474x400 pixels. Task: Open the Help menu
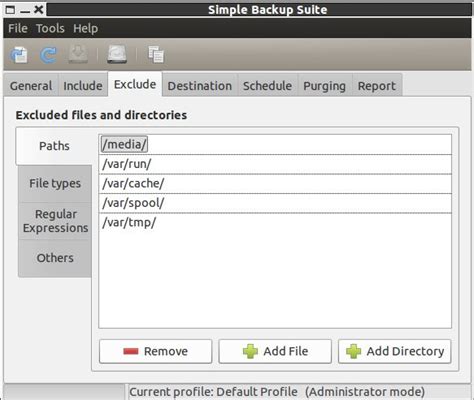(x=85, y=28)
